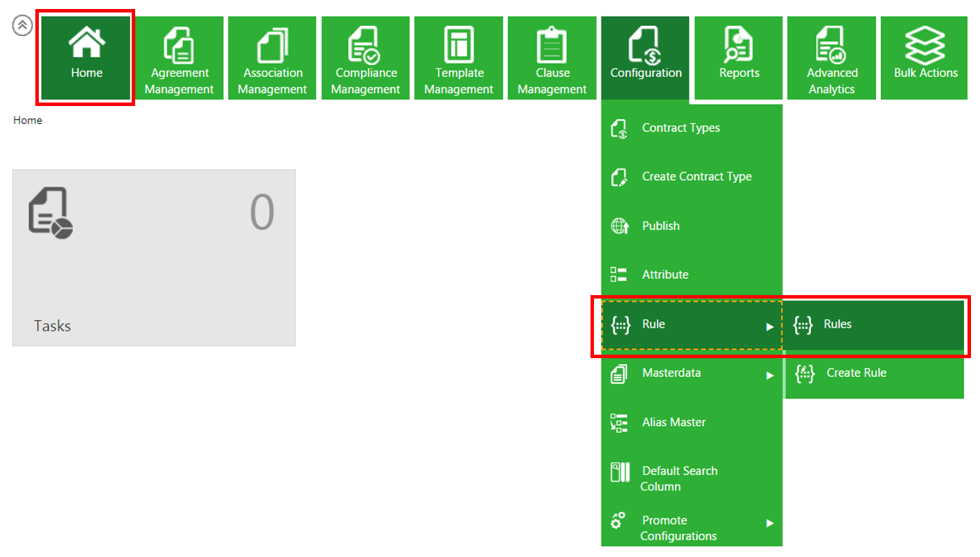Screen dimensions: 980x557
Task: Open Attribute menu item
Action: pos(665,275)
